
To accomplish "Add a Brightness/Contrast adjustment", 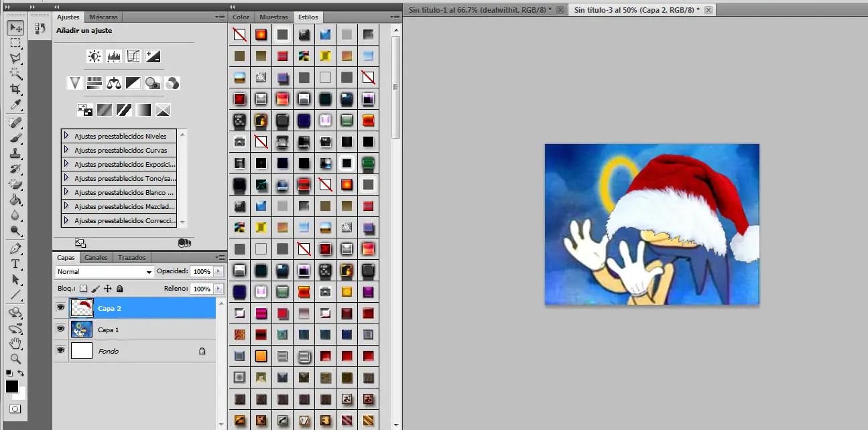I will point(95,56).
